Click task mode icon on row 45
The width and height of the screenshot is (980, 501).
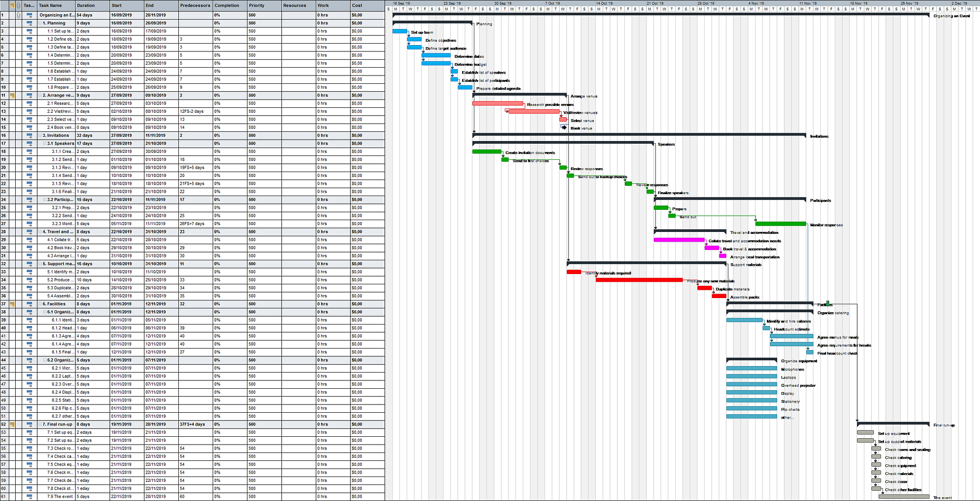[29, 368]
